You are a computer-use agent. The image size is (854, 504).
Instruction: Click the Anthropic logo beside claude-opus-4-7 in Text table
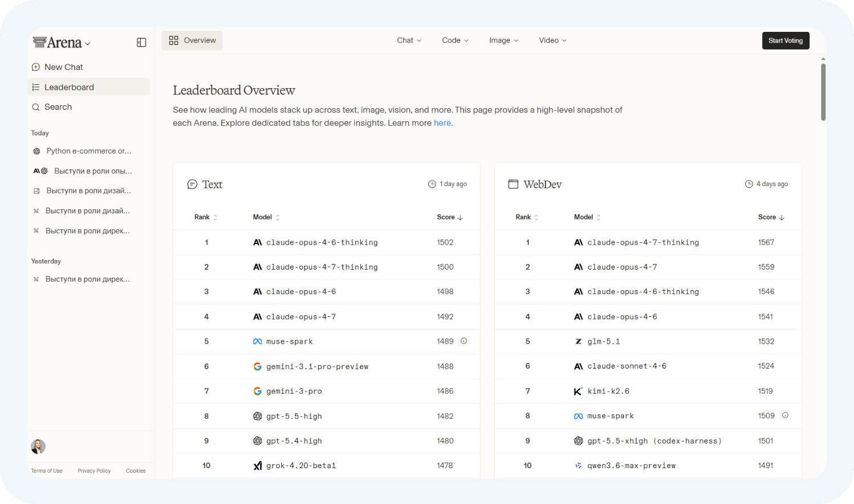coord(257,317)
